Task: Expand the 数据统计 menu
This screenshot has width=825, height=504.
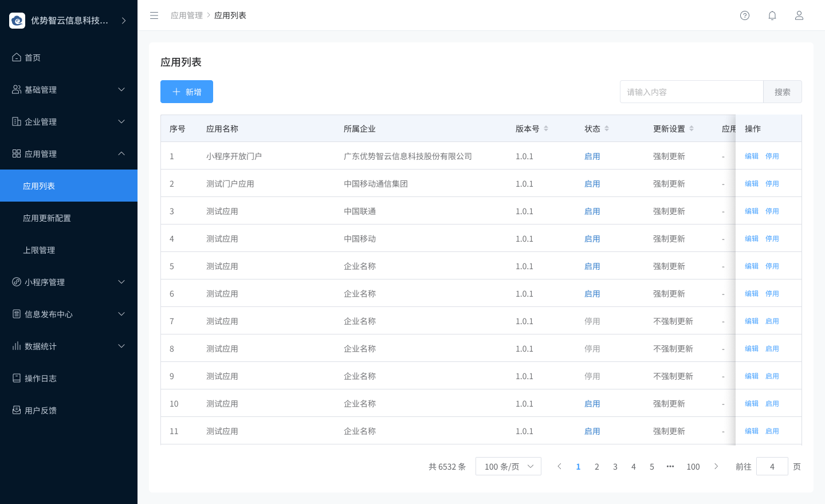Action: 69,346
